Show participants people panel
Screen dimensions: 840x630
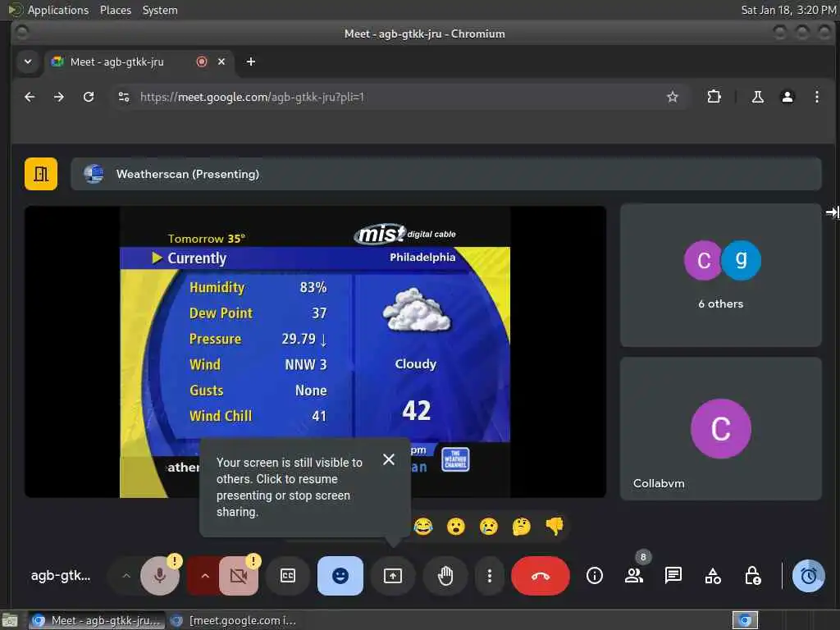(x=634, y=576)
